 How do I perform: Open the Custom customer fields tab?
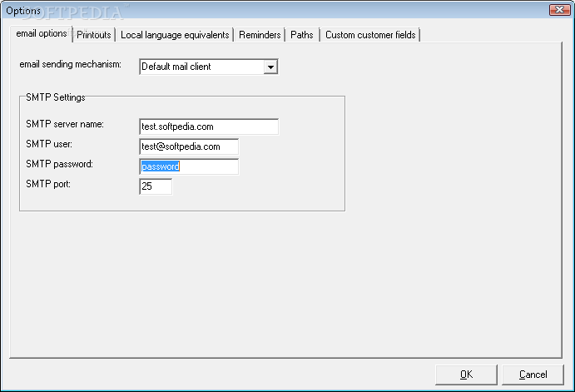click(x=370, y=35)
